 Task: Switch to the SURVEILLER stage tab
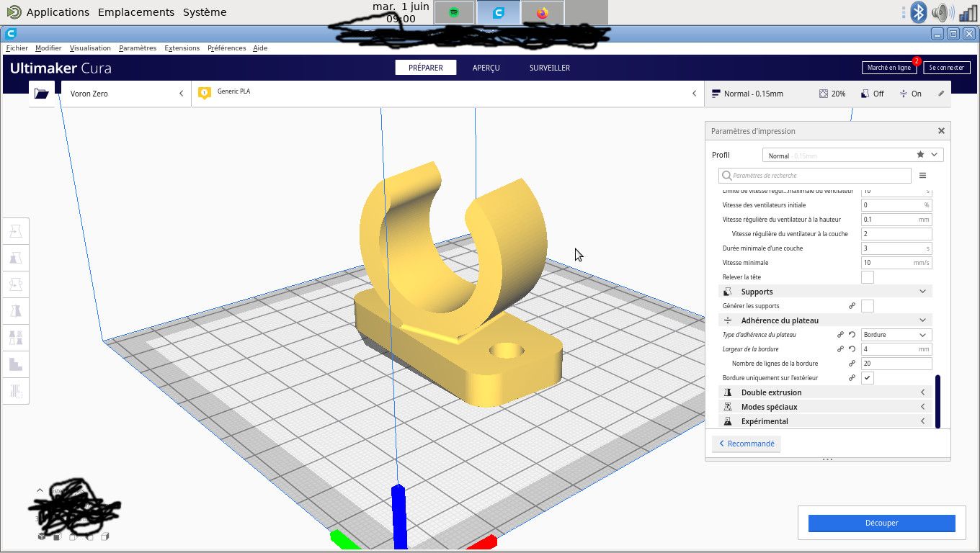[550, 68]
